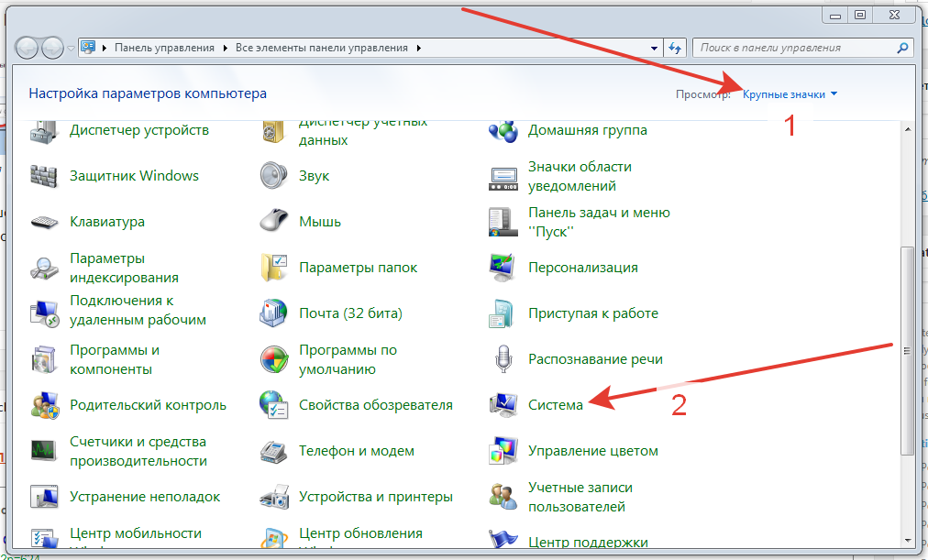Click the Все элементы панели управления breadcrumb
The width and height of the screenshot is (928, 560).
point(321,48)
